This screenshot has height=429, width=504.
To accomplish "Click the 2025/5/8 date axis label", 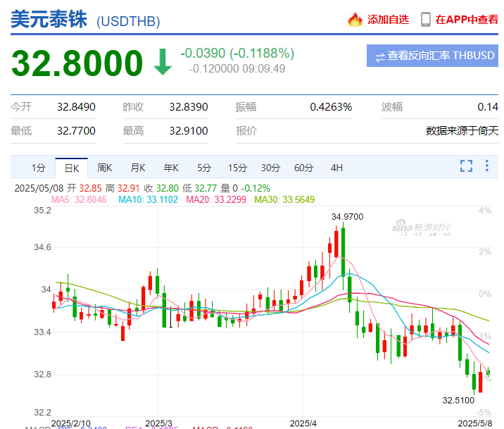I will coord(474,423).
